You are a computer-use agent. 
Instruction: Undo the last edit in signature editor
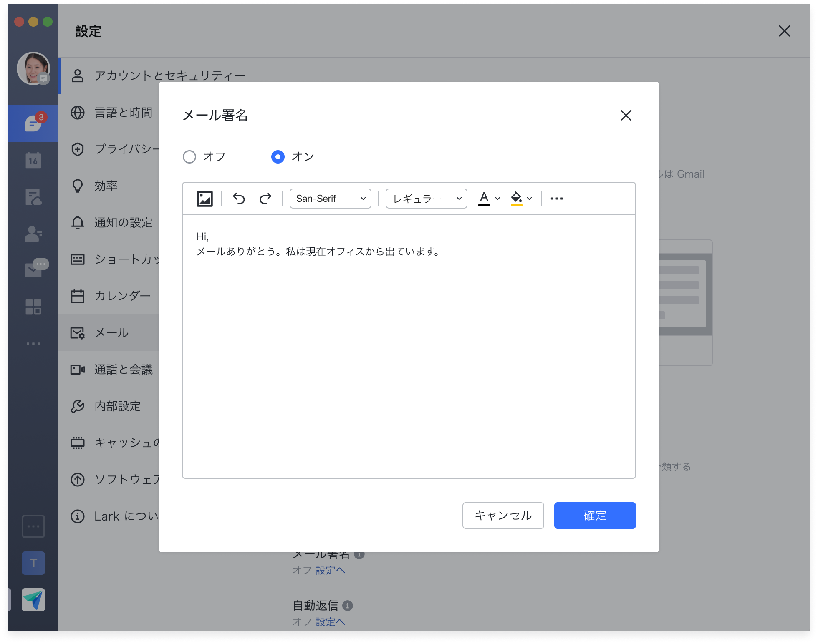(239, 199)
